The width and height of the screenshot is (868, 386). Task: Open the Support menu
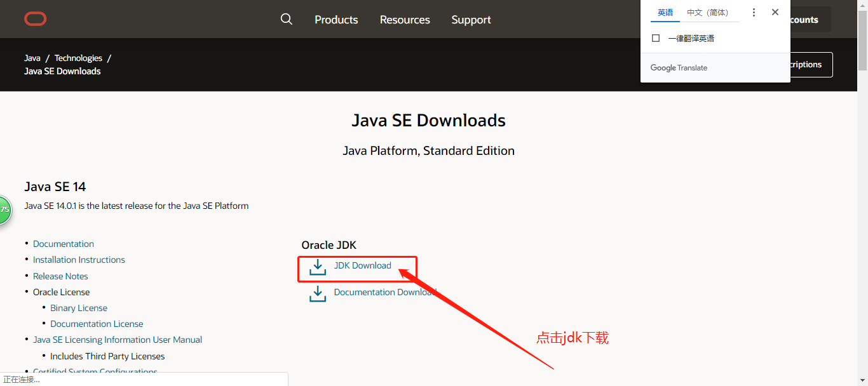click(471, 20)
